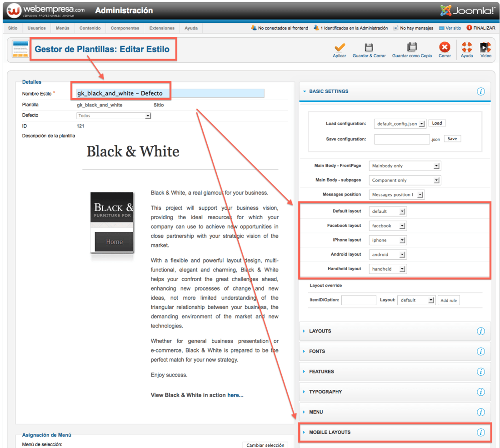Open the Main Body - subpages dropdown
The image size is (500, 448).
pyautogui.click(x=405, y=180)
